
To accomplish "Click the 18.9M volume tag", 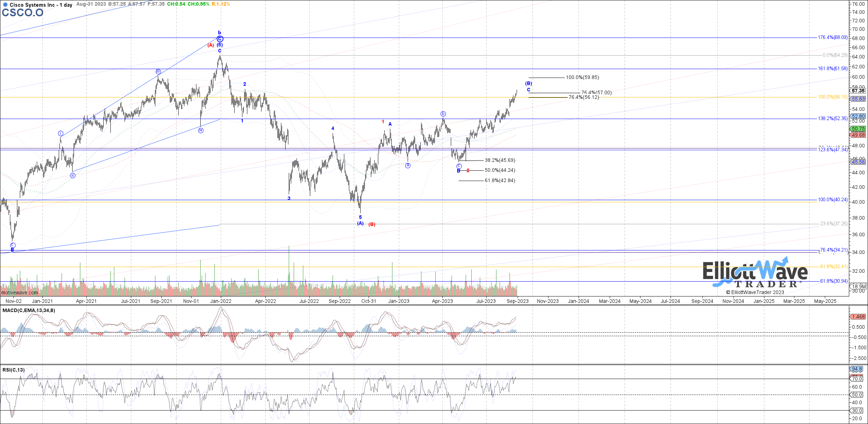I will [859, 287].
